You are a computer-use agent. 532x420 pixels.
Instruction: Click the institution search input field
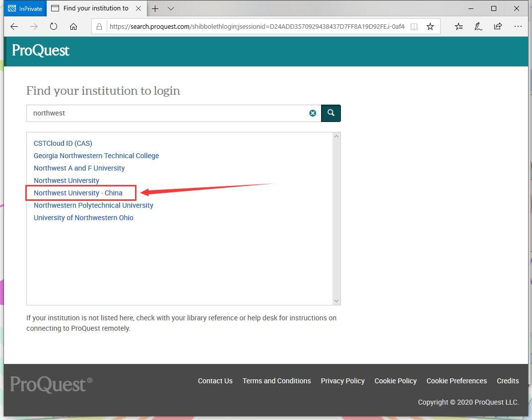pyautogui.click(x=166, y=113)
